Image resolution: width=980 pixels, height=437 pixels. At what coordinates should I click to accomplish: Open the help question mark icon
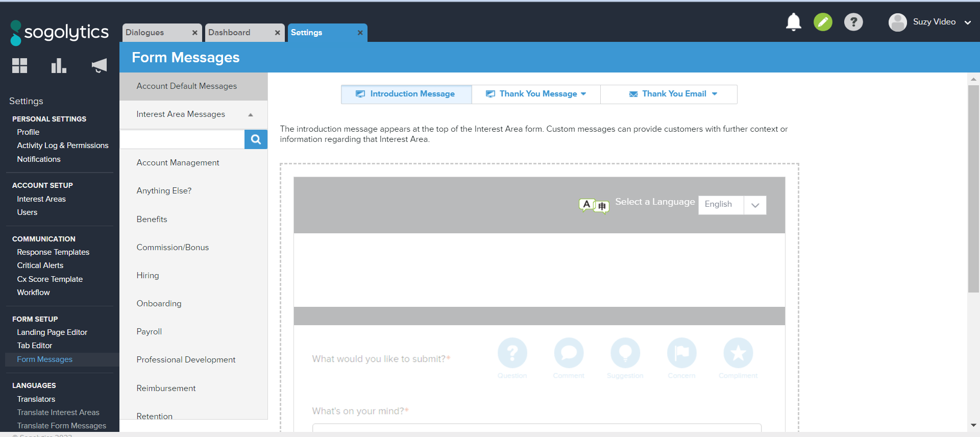[x=853, y=22]
